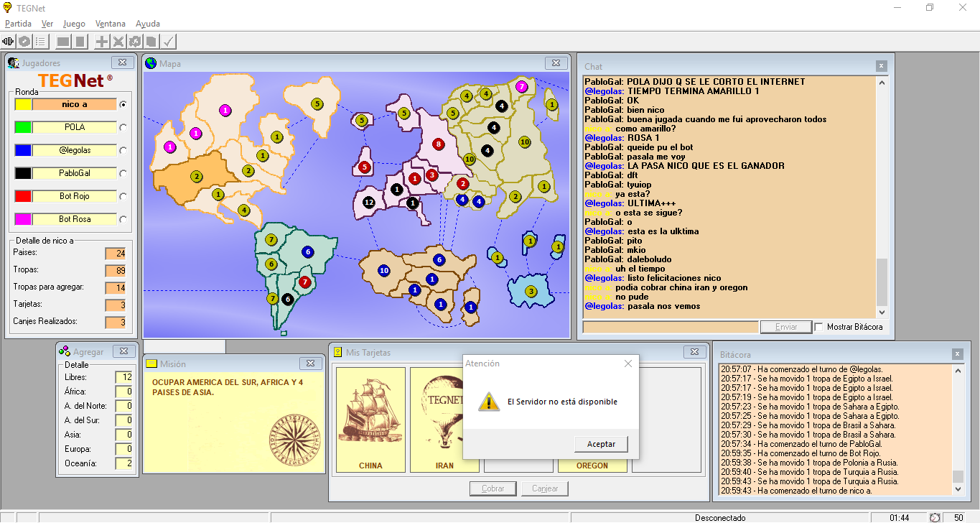Viewport: 980px width, 523px height.
Task: Enable the Mostrar Bitácora checkbox
Action: coord(818,327)
